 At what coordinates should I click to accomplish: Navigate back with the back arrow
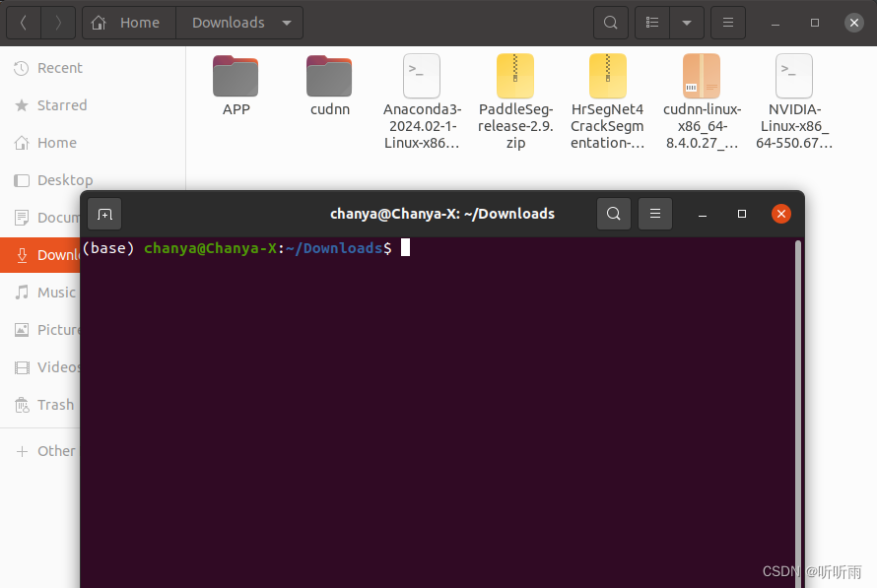point(23,22)
